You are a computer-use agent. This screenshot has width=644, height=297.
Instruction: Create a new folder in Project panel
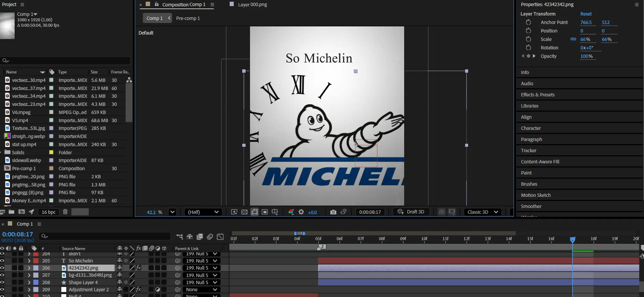pos(11,212)
